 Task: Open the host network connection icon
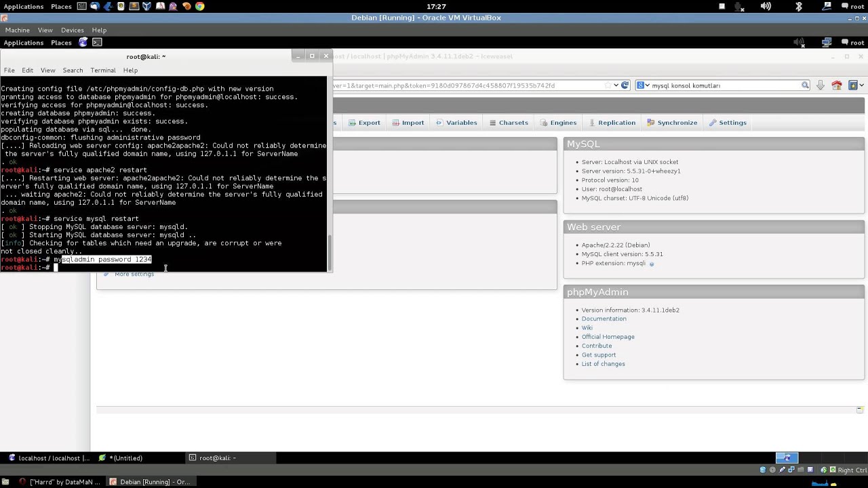click(x=827, y=6)
